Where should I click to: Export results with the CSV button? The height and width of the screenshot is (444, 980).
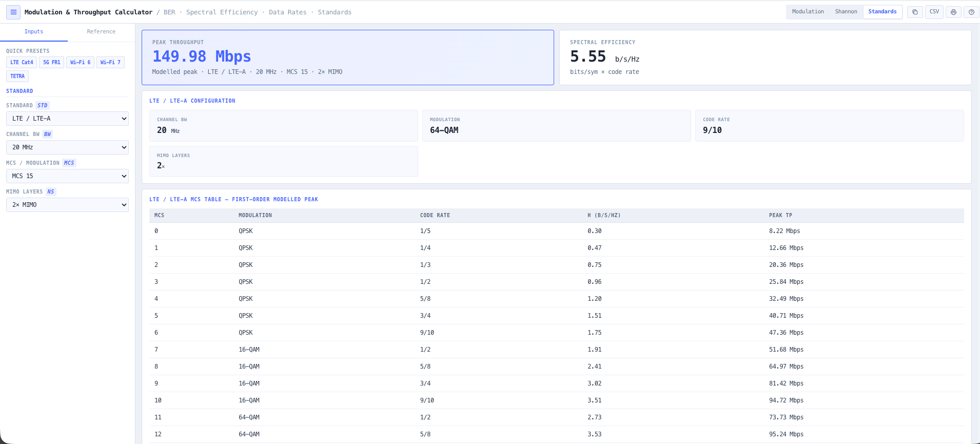934,12
